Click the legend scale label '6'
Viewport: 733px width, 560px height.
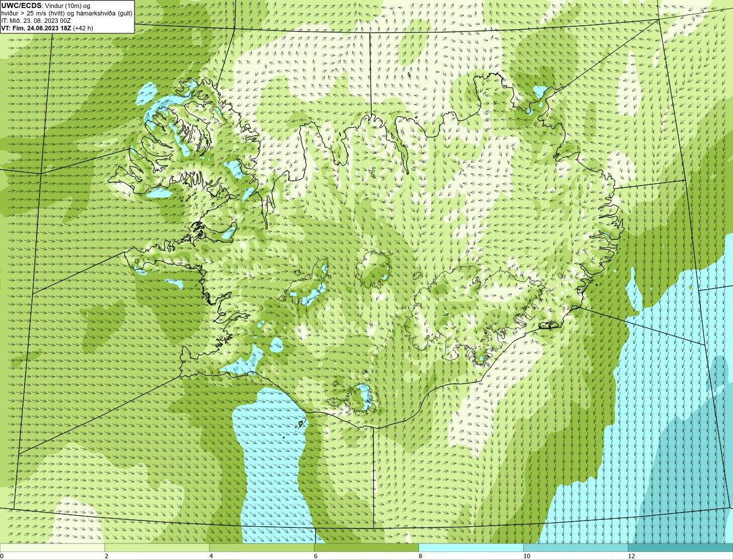tap(316, 556)
